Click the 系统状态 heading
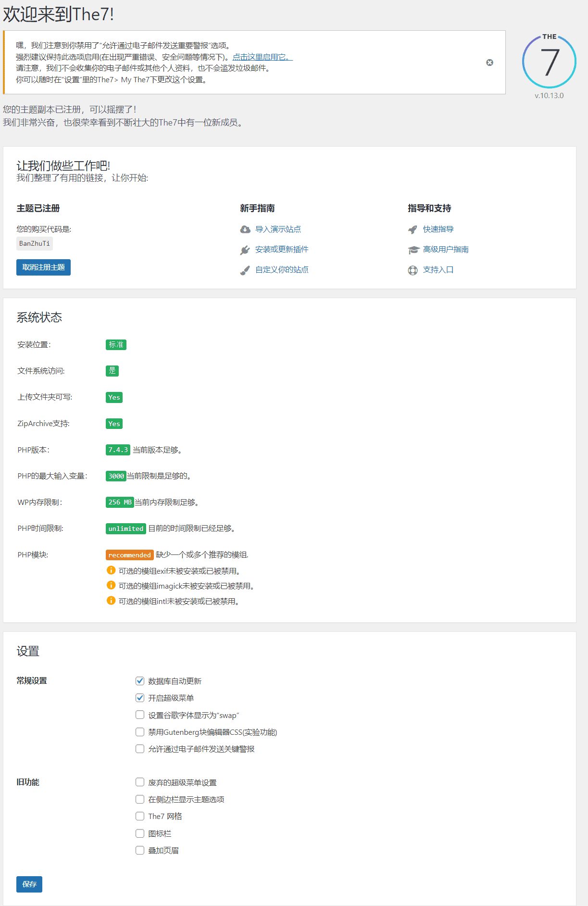The image size is (588, 906). [39, 317]
